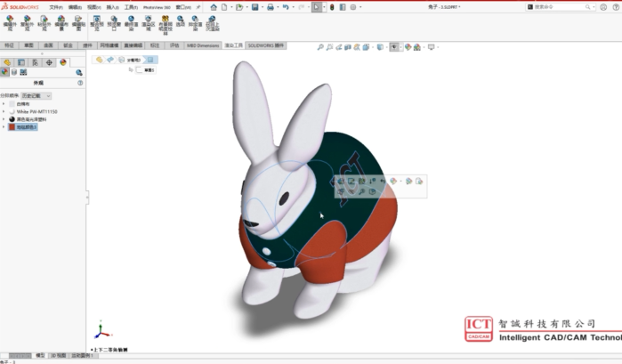This screenshot has height=364, width=622.
Task: Click the white sphere swatch of White PW-MT11150
Action: coord(12,111)
